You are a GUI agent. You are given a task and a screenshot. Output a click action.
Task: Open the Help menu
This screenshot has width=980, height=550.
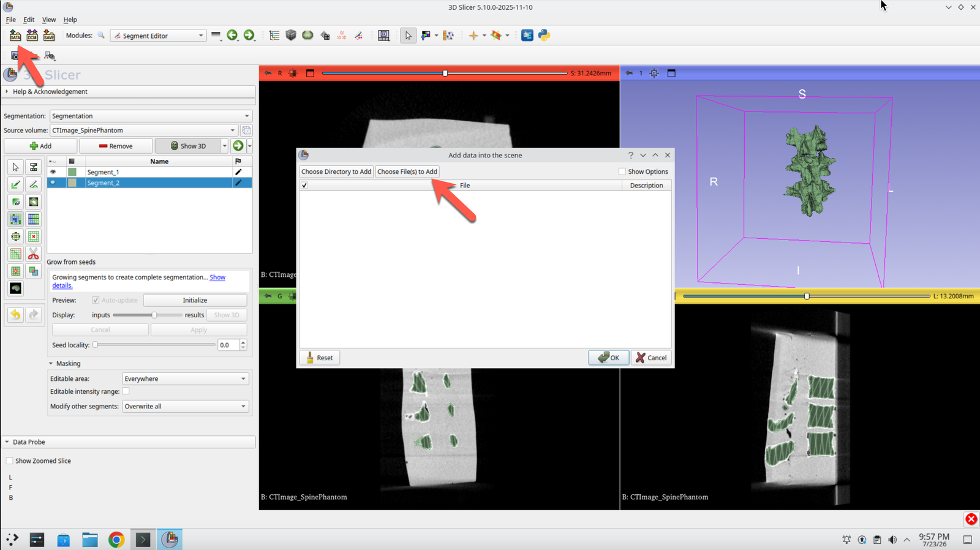[x=70, y=20]
